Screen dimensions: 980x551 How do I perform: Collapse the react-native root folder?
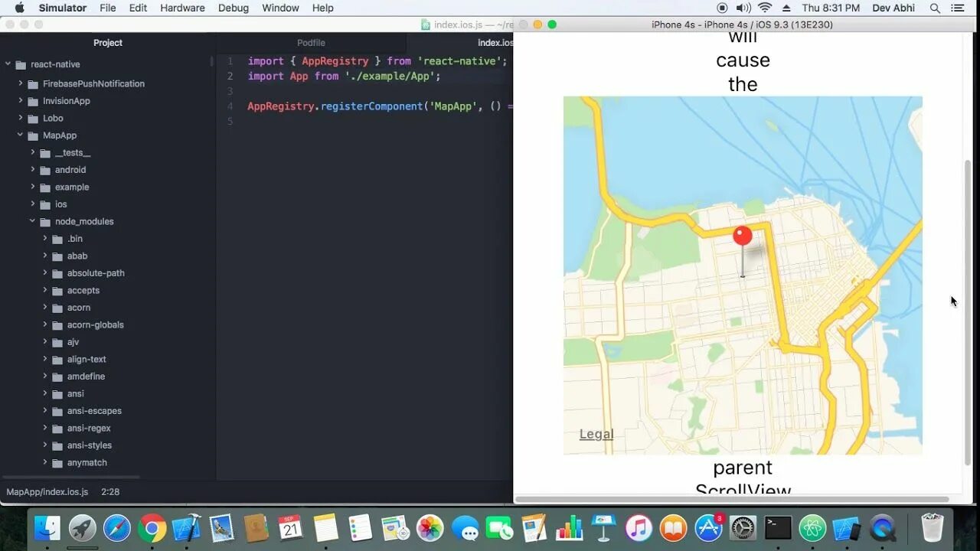point(8,64)
